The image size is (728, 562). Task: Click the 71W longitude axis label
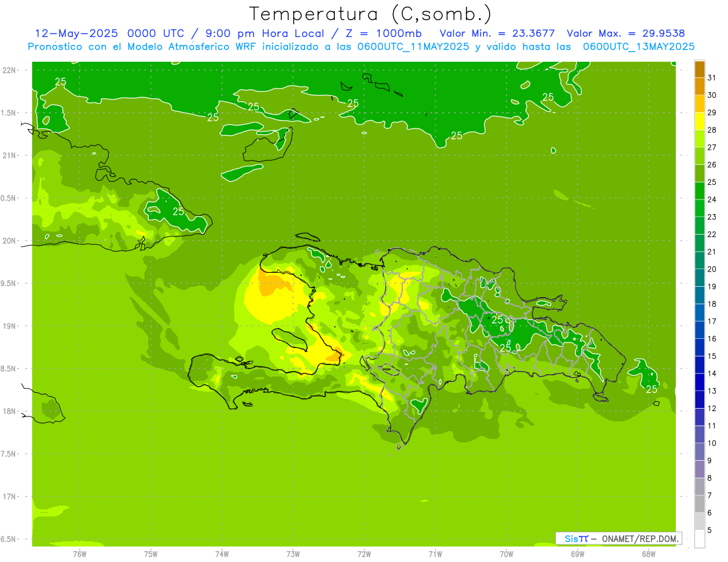(435, 554)
